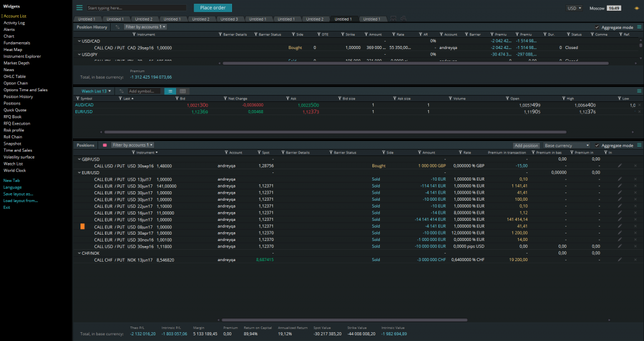Click the Moscow 16:49 clock display
Viewport: 644px width, 341px height.
(x=606, y=8)
